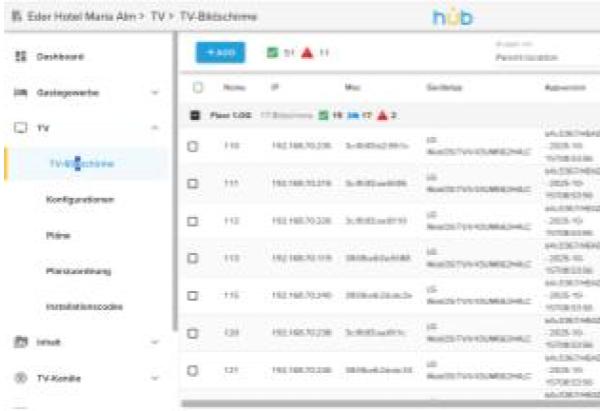Click the Gastgewerbe sidebar icon

[21, 93]
